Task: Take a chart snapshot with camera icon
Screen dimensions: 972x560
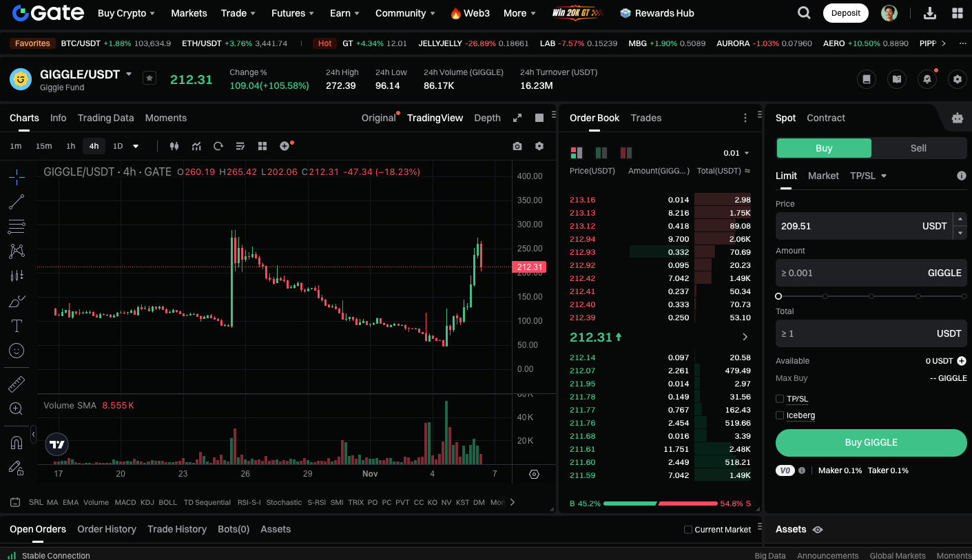Action: (517, 146)
